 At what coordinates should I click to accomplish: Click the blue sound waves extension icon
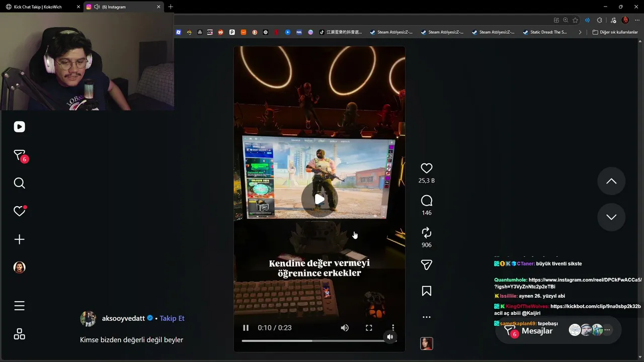(x=587, y=20)
